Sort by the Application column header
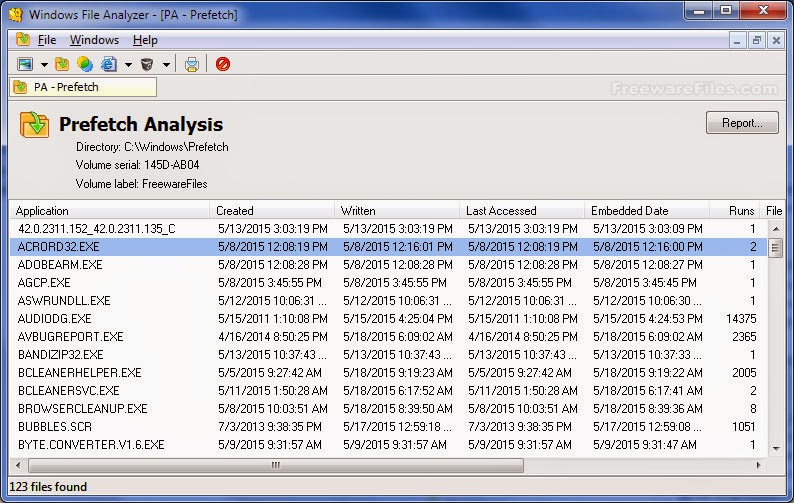This screenshot has height=503, width=794. point(109,211)
